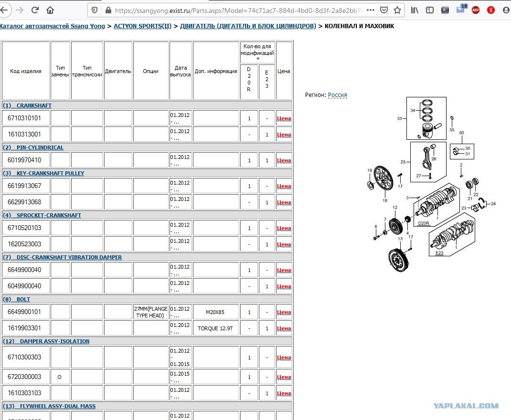The width and height of the screenshot is (511, 420).
Task: Toggle the sidebar view icon
Action: point(430,10)
